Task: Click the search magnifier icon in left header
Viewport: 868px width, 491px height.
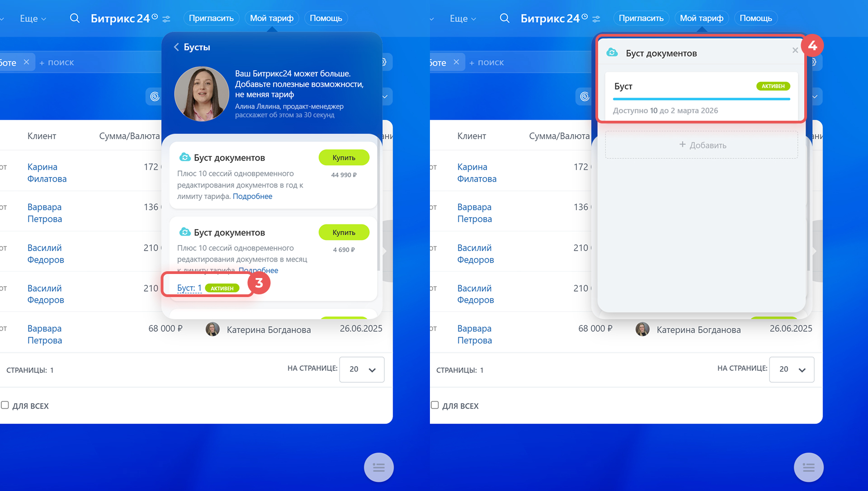Action: [x=75, y=19]
